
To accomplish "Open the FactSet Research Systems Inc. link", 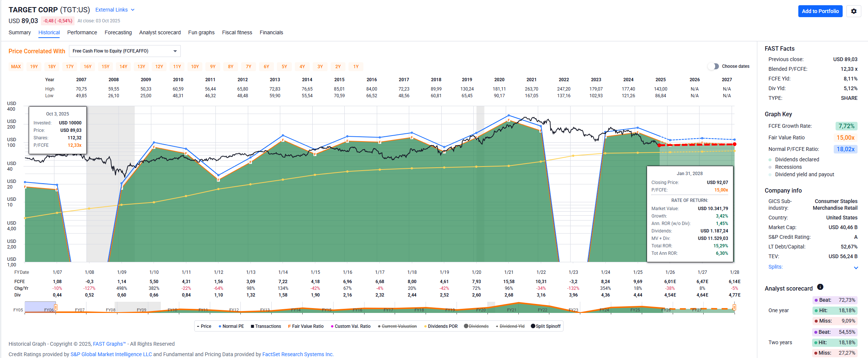I will point(298,354).
